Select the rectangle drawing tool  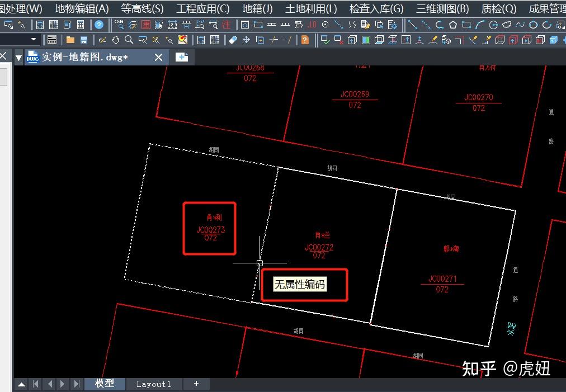(465, 25)
